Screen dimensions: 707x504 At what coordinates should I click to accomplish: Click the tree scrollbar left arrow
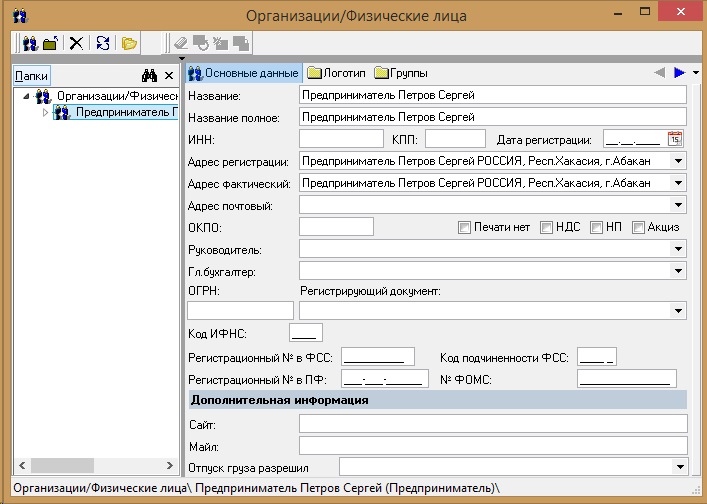[x=22, y=465]
